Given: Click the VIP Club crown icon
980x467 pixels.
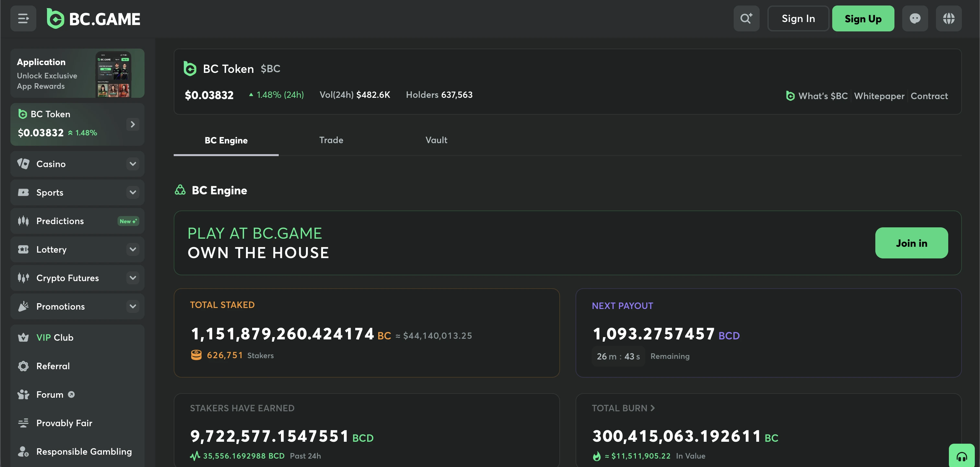Looking at the screenshot, I should click(23, 337).
